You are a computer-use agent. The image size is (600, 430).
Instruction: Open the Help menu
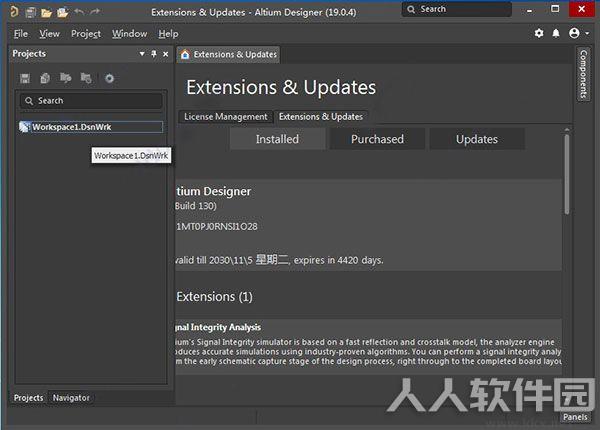168,34
